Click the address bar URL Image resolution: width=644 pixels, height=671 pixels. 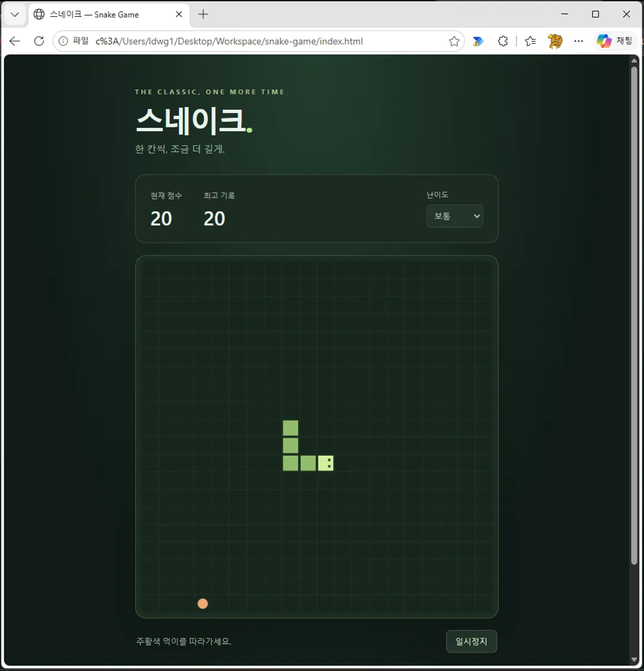tap(229, 41)
